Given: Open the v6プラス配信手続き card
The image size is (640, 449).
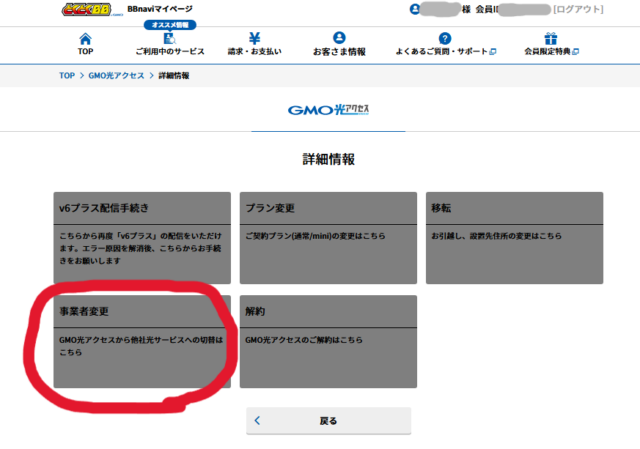Looking at the screenshot, I should [142, 237].
